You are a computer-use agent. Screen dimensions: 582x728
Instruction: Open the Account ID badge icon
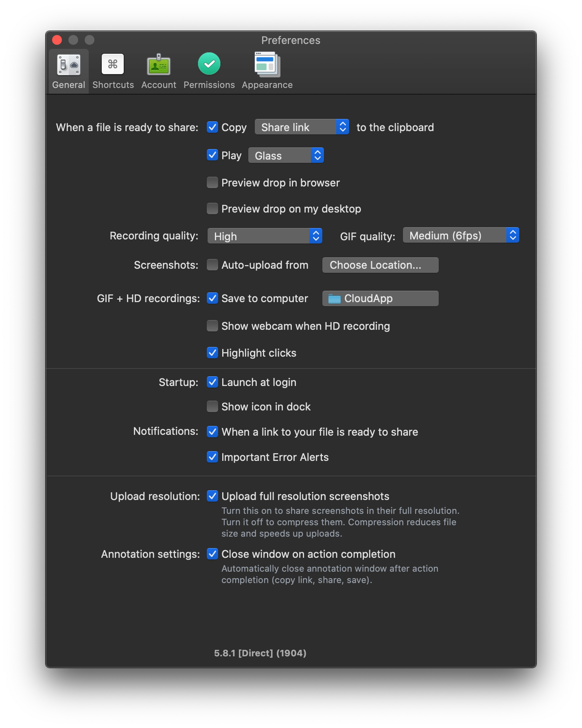[158, 65]
